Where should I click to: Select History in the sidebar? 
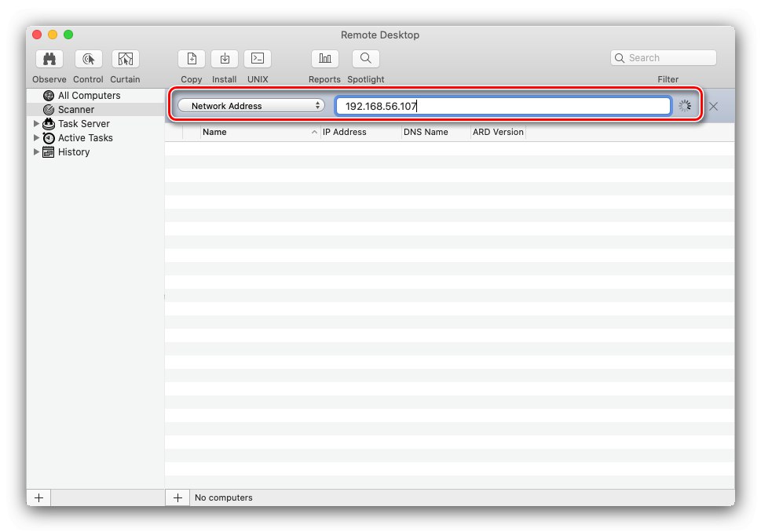(x=96, y=151)
